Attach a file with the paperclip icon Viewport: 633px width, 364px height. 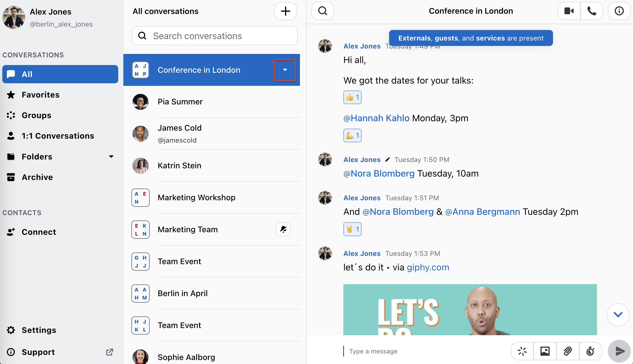[x=568, y=351]
